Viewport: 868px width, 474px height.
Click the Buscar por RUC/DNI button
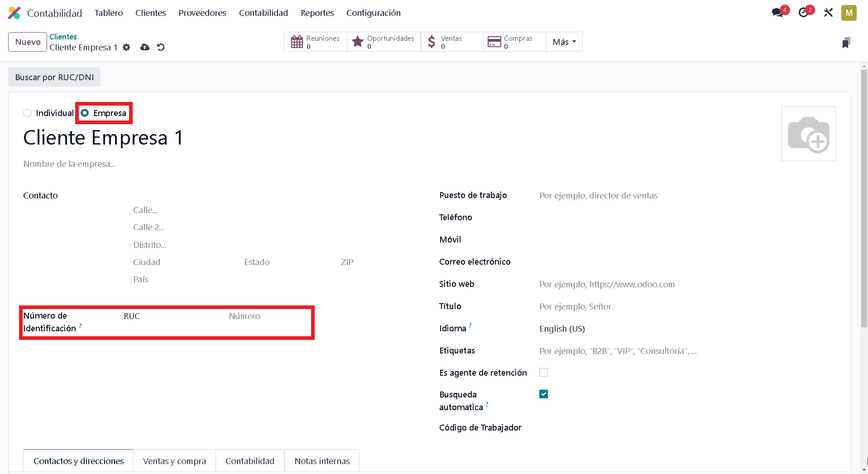(54, 77)
